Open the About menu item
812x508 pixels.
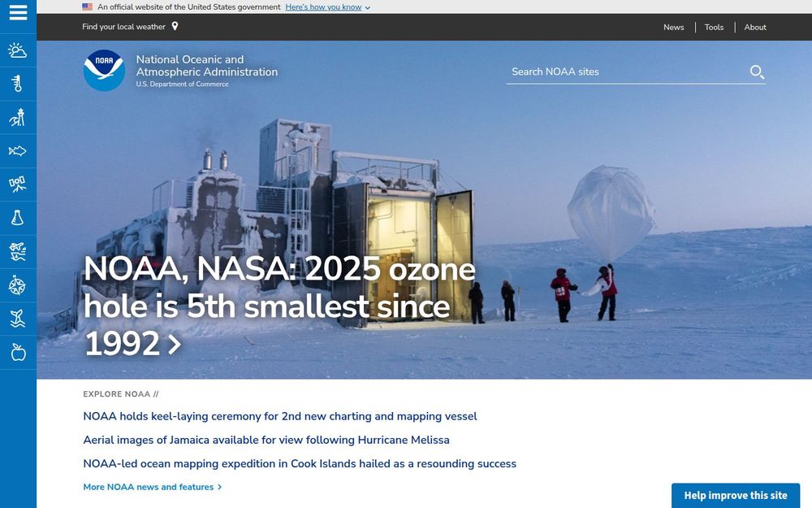755,27
